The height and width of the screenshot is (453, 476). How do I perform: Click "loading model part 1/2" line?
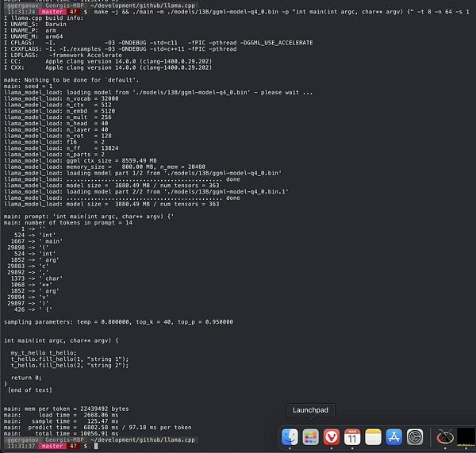tap(143, 173)
